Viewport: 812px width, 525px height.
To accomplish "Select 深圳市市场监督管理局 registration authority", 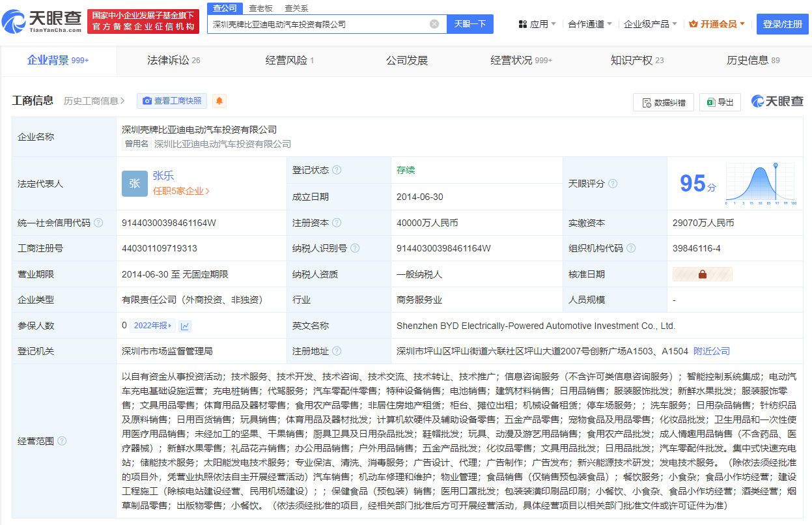I will coord(167,351).
